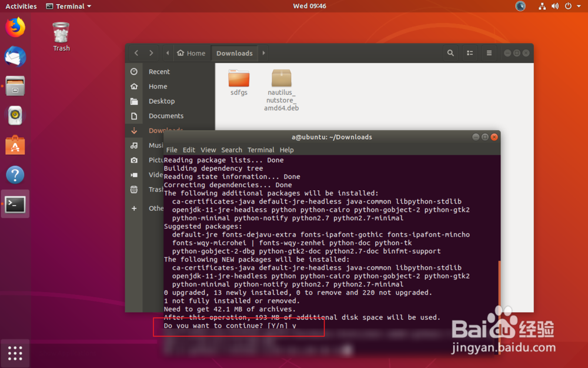Toggle the view mode in the Files toolbar

(x=470, y=52)
